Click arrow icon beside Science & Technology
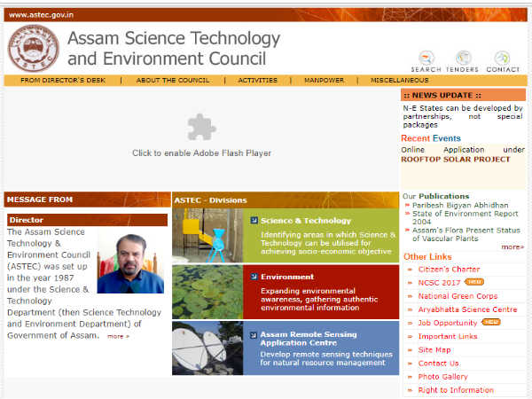Image resolution: width=532 pixels, height=399 pixels. click(x=254, y=221)
